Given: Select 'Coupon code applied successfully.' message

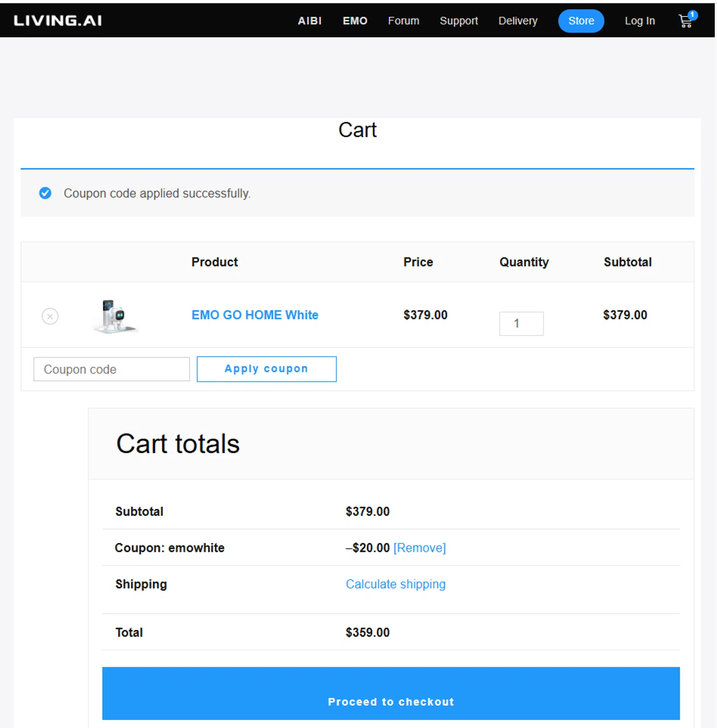Looking at the screenshot, I should click(157, 193).
